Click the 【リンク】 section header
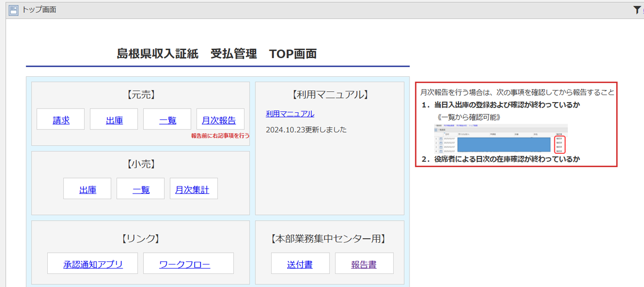644x287 pixels. 141,239
